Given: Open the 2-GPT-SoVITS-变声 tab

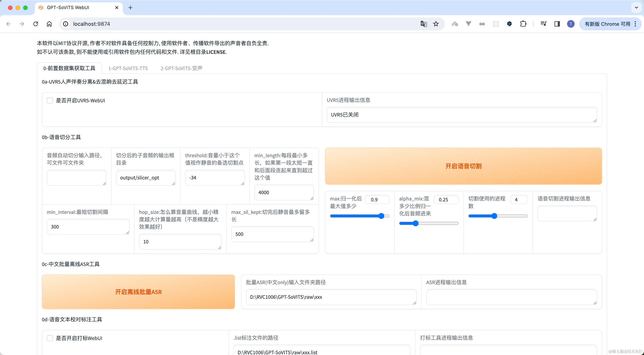Looking at the screenshot, I should tap(181, 68).
